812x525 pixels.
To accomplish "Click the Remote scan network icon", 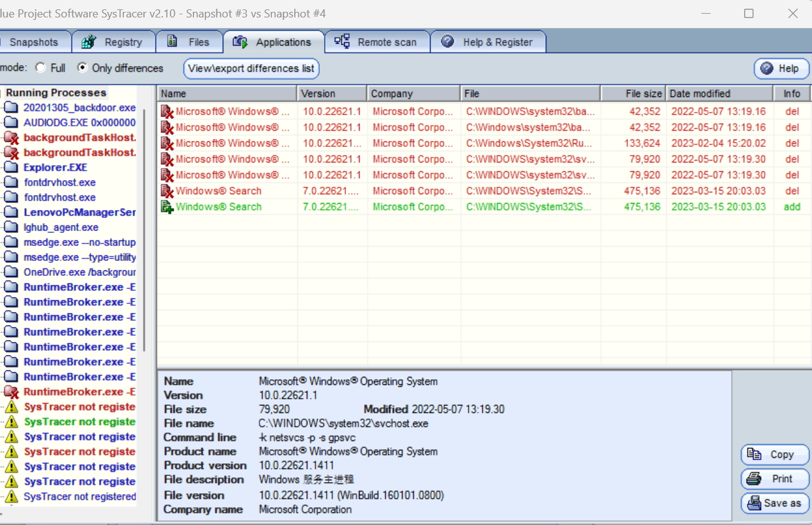I will pyautogui.click(x=342, y=42).
